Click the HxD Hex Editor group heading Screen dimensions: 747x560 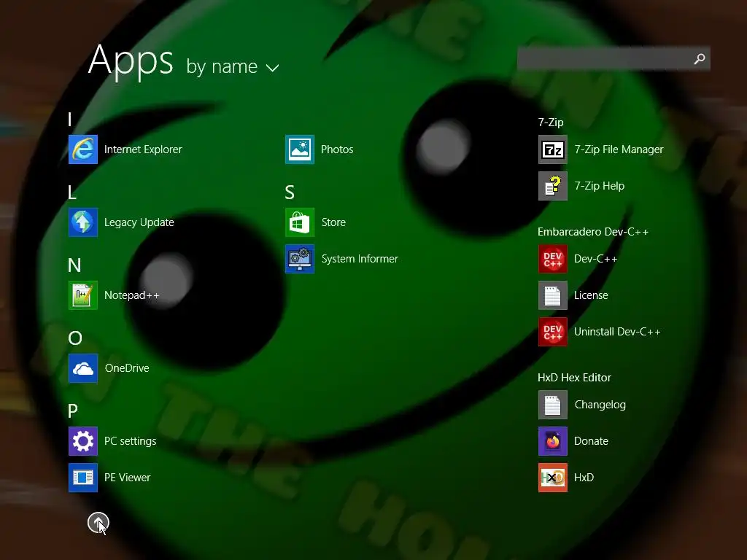(x=574, y=378)
